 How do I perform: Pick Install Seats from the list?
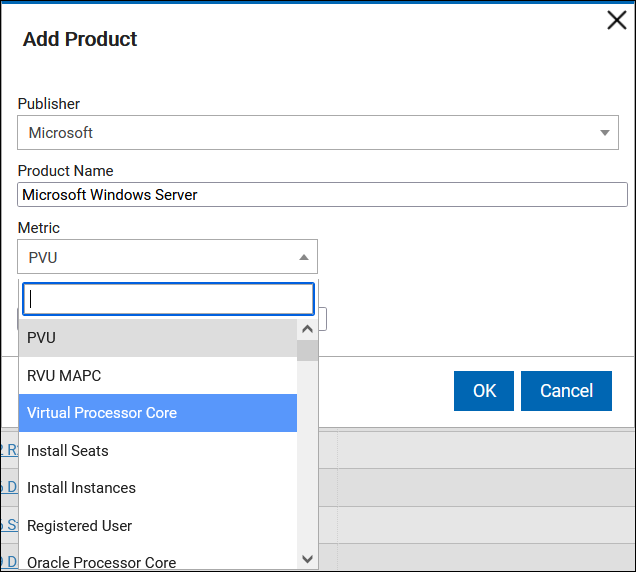click(158, 451)
